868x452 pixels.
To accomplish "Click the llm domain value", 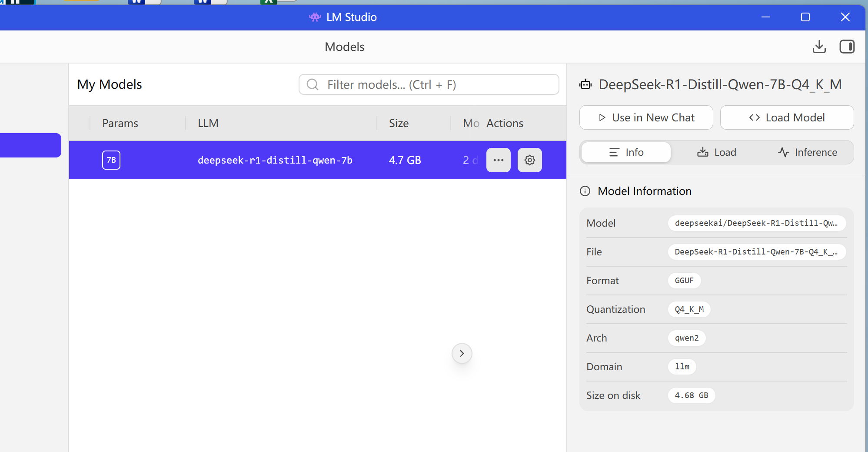I will pos(682,367).
